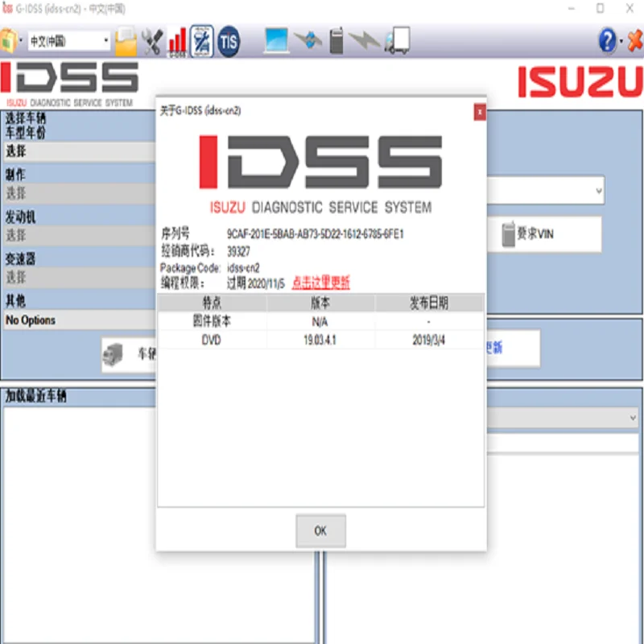The image size is (644, 644).
Task: Click the serial number text
Action: tap(316, 234)
